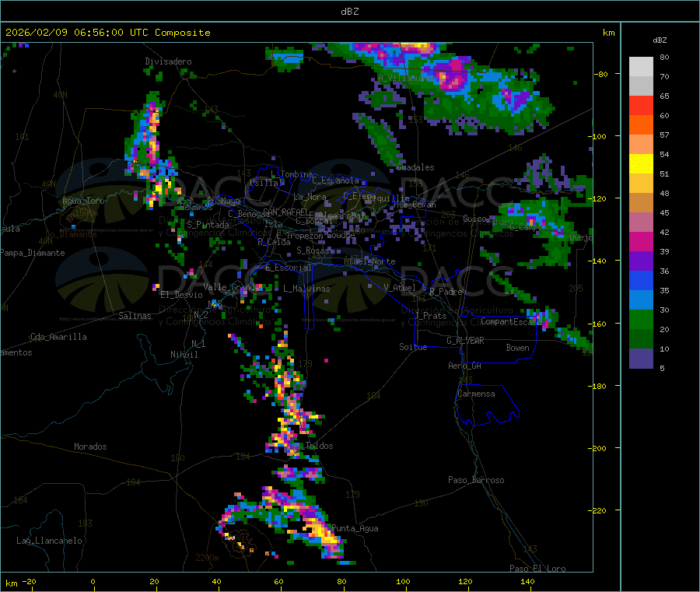Click the Morados place label
Image resolution: width=700 pixels, height=592 pixels.
[90, 447]
